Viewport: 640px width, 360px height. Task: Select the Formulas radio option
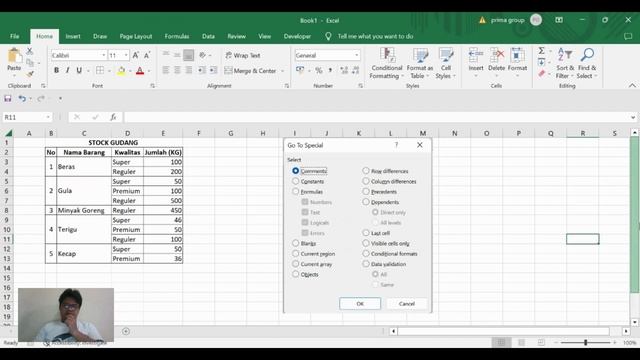point(296,191)
